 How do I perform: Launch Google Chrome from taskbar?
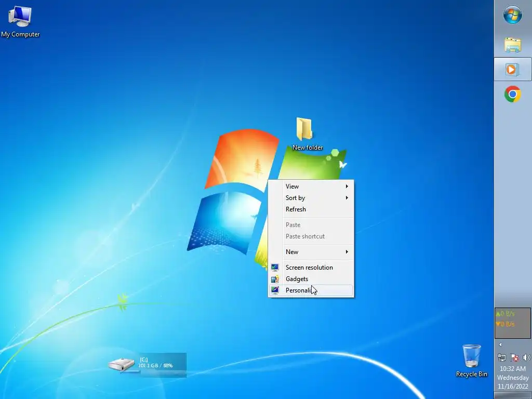point(513,94)
